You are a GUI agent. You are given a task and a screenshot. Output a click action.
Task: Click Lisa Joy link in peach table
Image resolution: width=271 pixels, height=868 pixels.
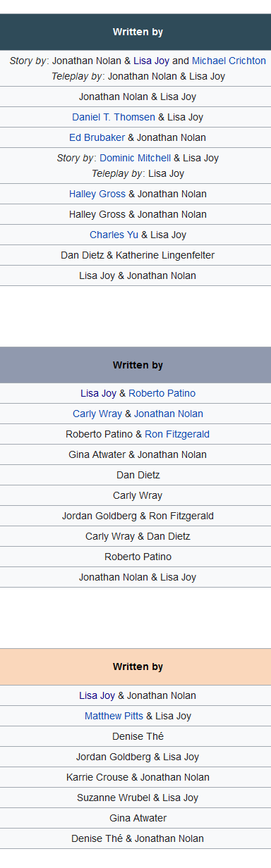coord(97,695)
